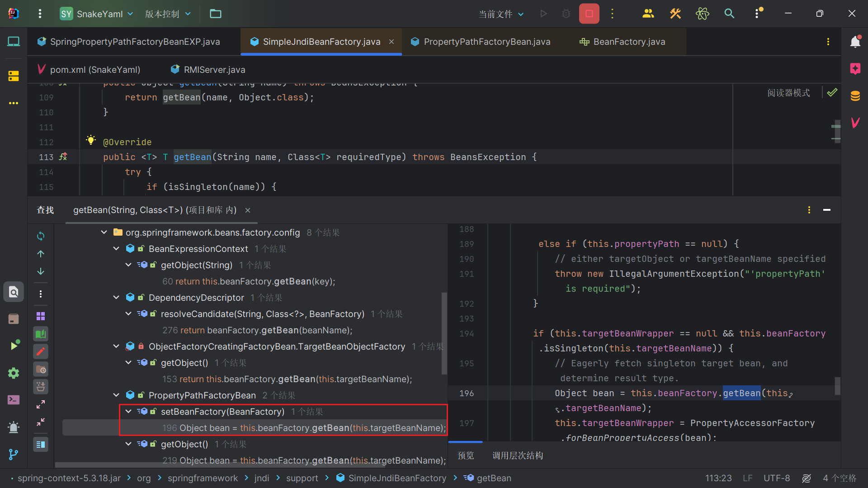This screenshot has width=868, height=488.
Task: Open the 当前文件 run configuration dropdown
Action: coord(501,14)
